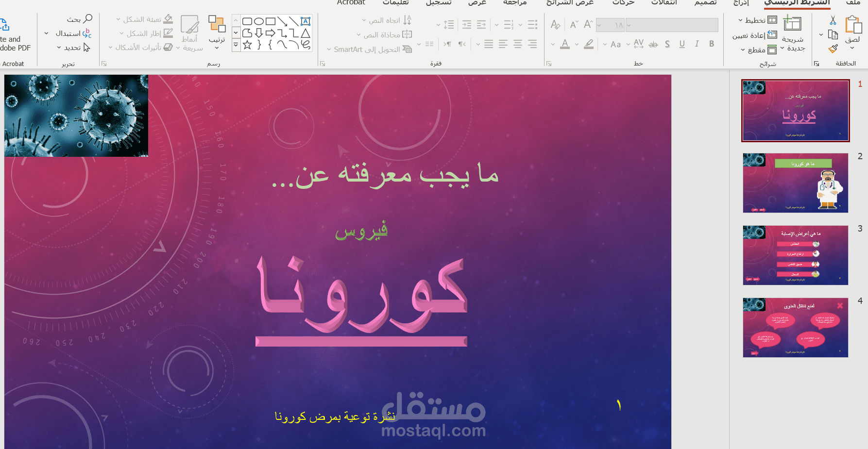
Task: Select slide 4 thumbnail with speech bubbles
Action: click(x=796, y=328)
